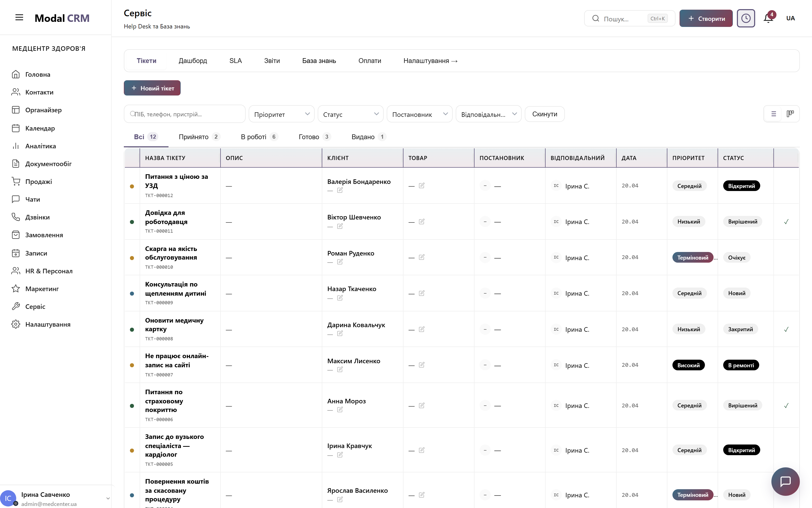Expand the Постановник filter dropdown
This screenshot has width=812, height=508.
point(419,114)
